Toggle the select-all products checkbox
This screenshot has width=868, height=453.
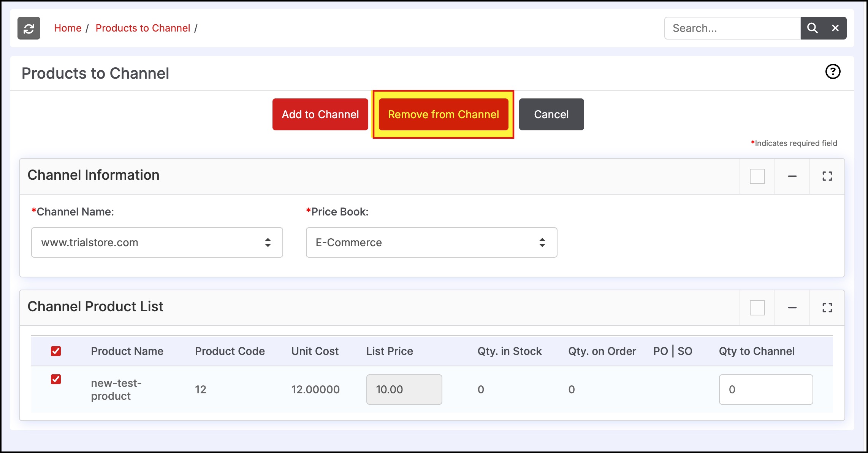(56, 351)
